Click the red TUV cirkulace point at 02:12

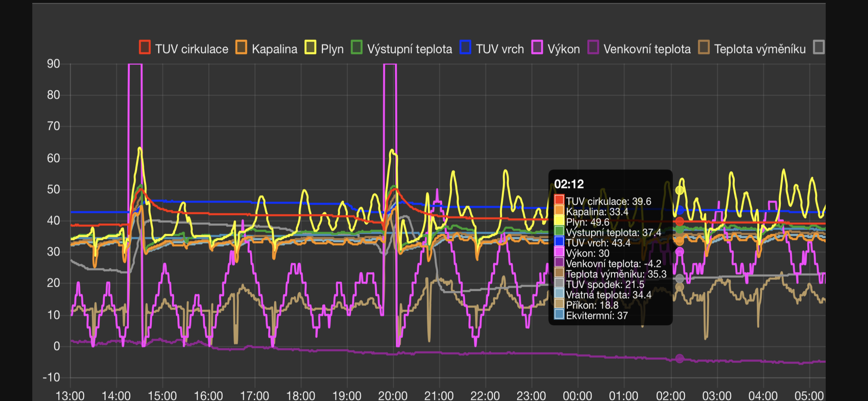[x=680, y=222]
